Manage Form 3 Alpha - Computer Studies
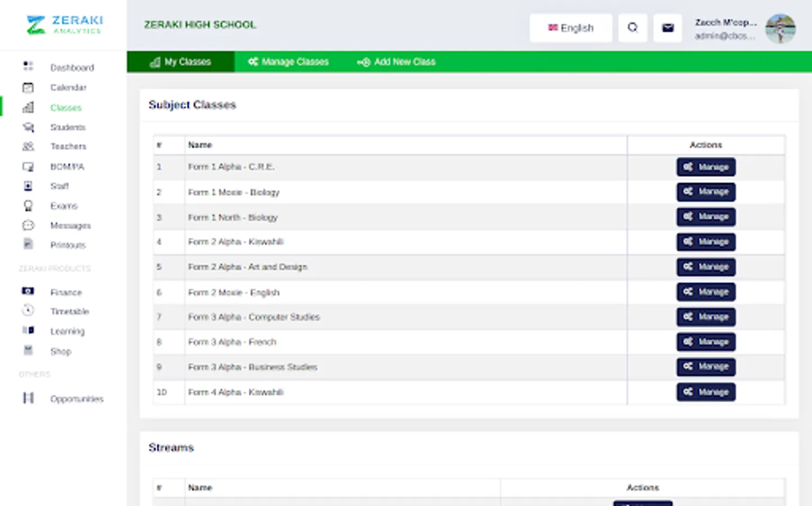 (x=706, y=317)
